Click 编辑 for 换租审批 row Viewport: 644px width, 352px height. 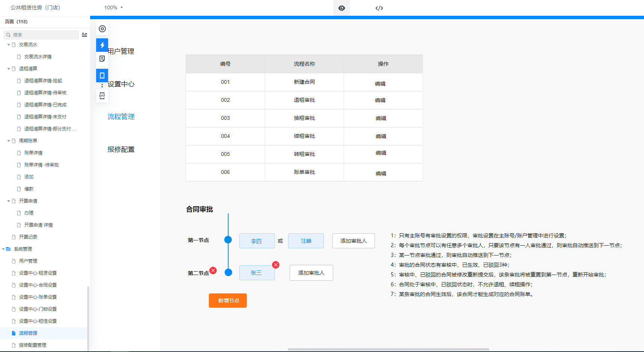pyautogui.click(x=381, y=118)
